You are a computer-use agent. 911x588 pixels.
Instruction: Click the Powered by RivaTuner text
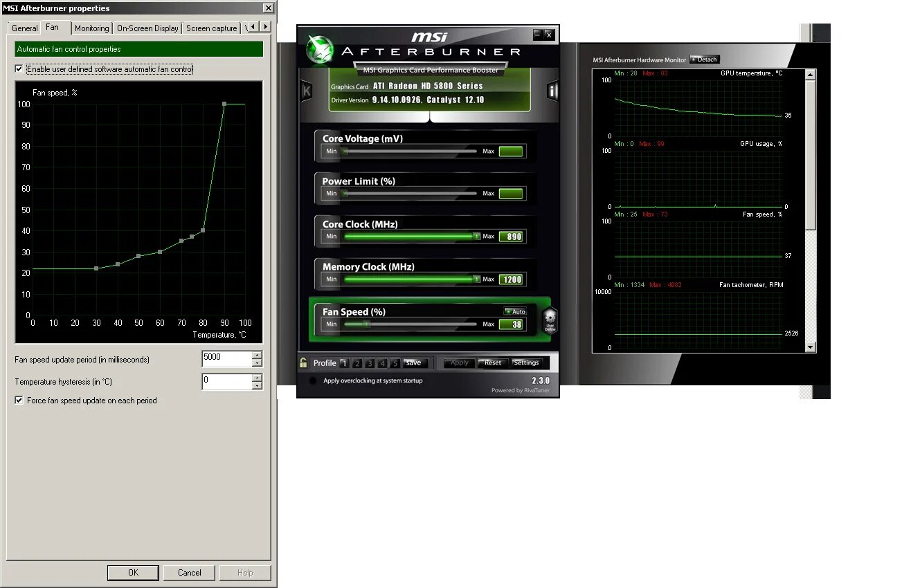(x=521, y=390)
